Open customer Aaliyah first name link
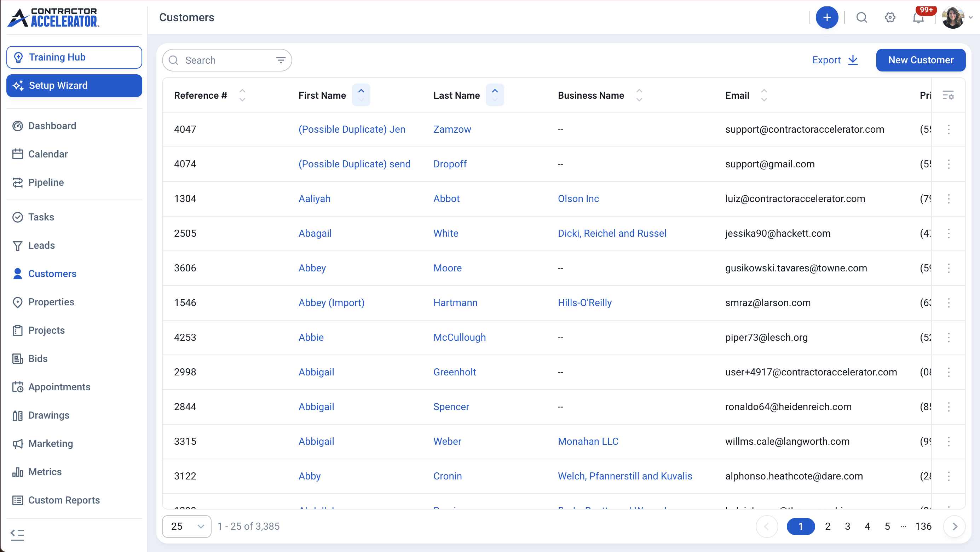The height and width of the screenshot is (552, 980). click(314, 199)
